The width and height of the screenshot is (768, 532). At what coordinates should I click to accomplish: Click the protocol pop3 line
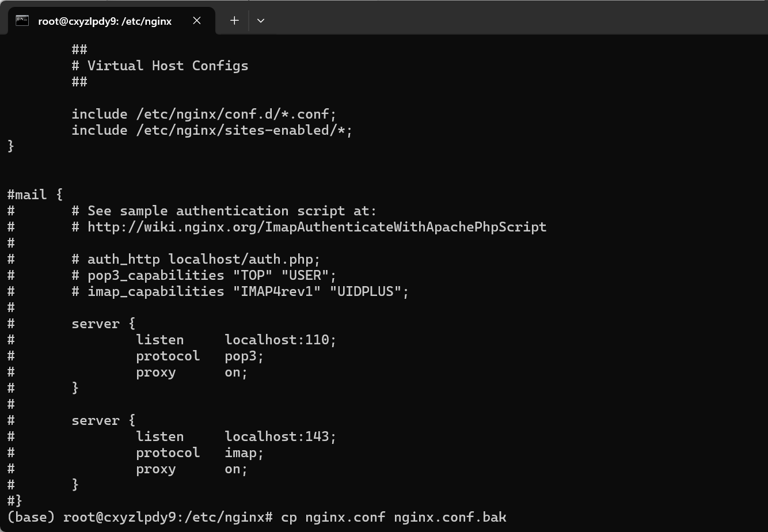pyautogui.click(x=200, y=356)
